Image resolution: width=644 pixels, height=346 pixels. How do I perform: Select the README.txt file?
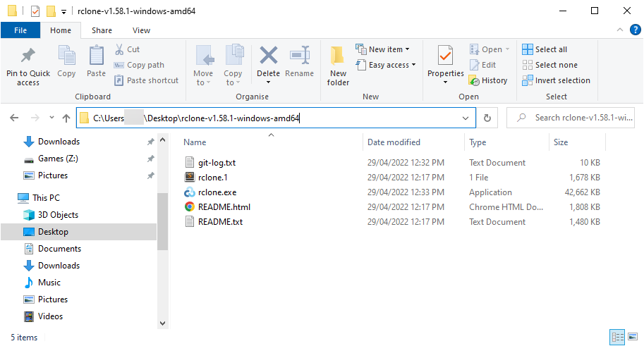tap(221, 222)
